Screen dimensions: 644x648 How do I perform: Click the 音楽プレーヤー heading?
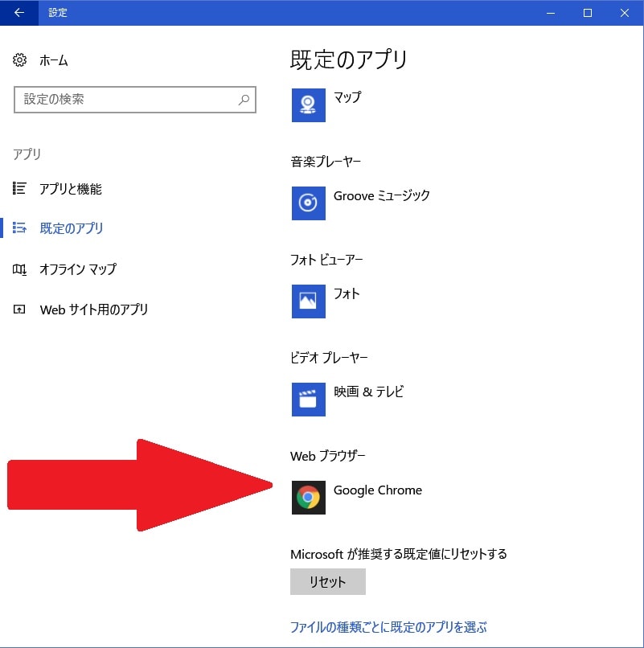pos(326,162)
